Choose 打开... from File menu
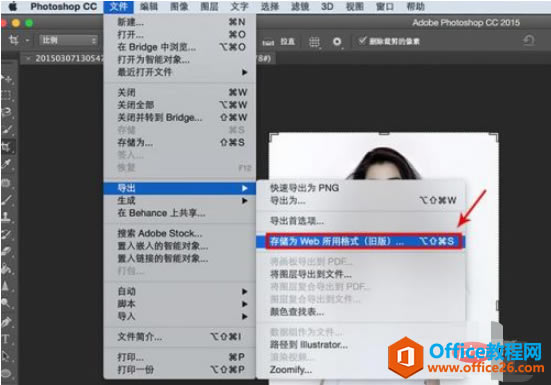 pyautogui.click(x=181, y=34)
